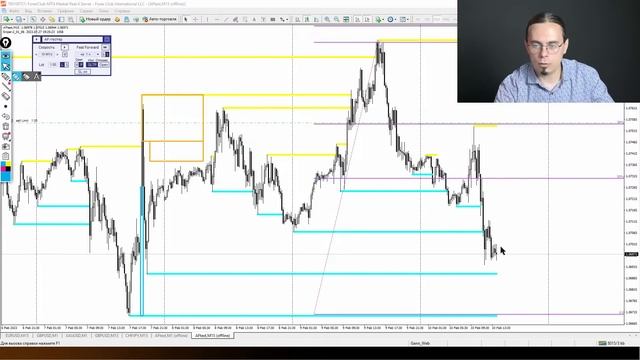The height and width of the screenshot is (360, 640).
Task: Open the Strategy Tester icon
Action: pyautogui.click(x=71, y=19)
